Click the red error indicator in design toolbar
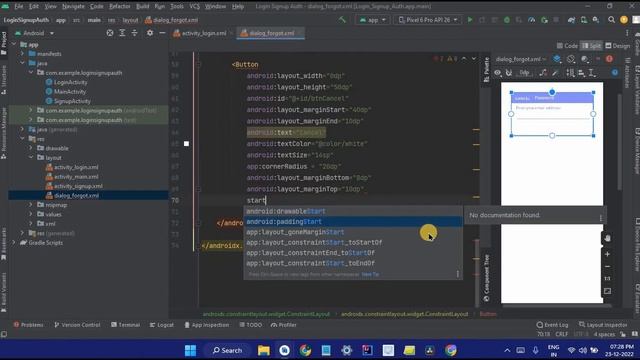The height and width of the screenshot is (360, 640). point(609,59)
